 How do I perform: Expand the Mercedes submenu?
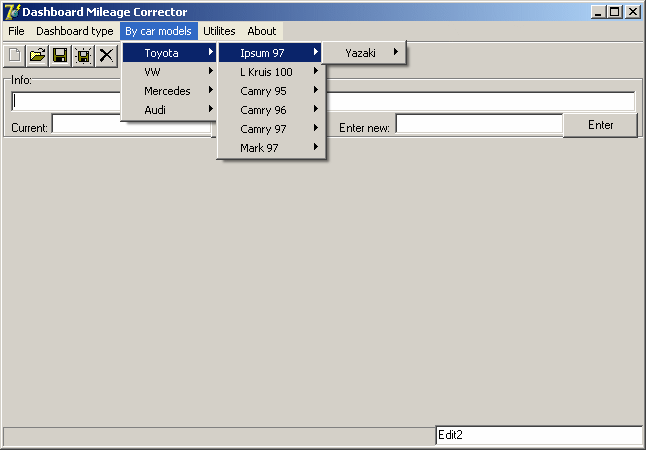pyautogui.click(x=169, y=91)
